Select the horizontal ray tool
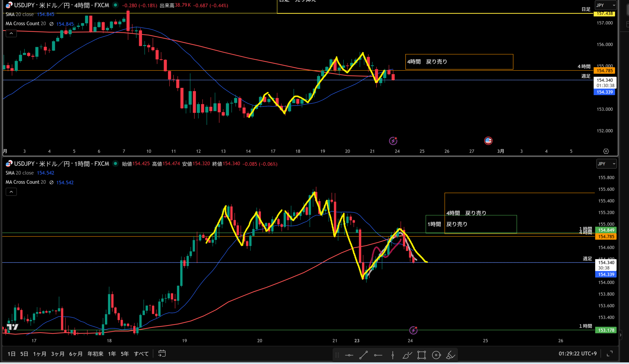The image size is (629, 364). click(378, 355)
